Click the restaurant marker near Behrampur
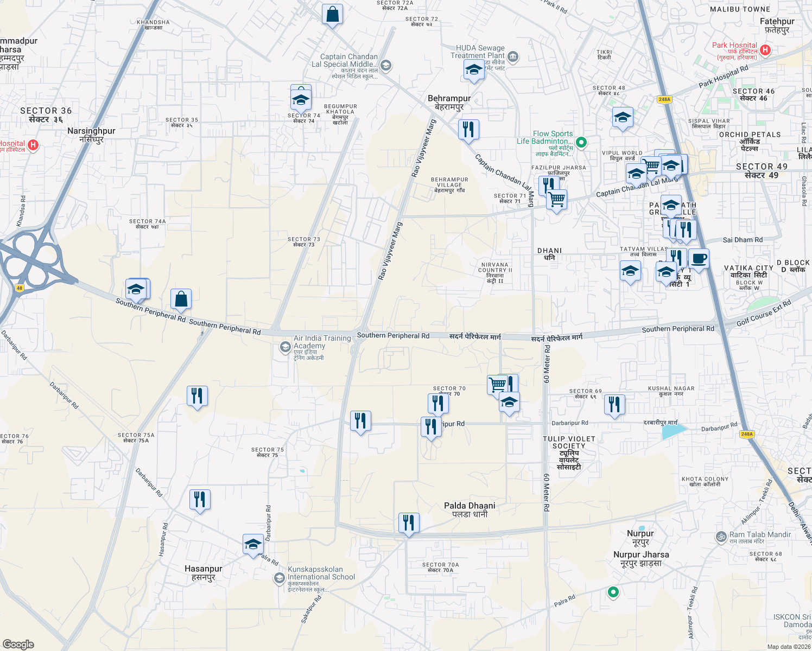 (x=468, y=129)
